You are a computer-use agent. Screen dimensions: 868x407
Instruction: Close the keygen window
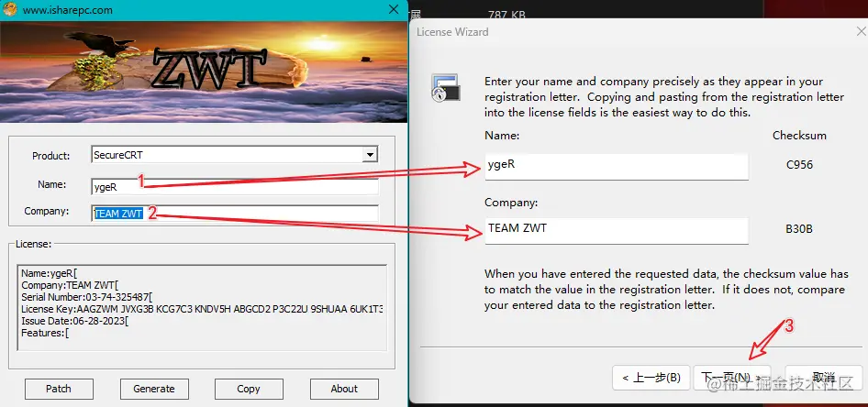tap(394, 9)
